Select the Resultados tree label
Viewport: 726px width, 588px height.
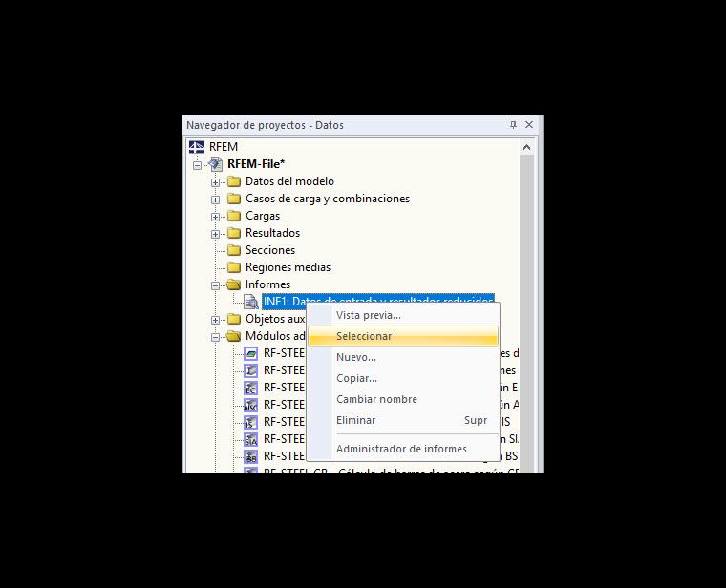272,233
